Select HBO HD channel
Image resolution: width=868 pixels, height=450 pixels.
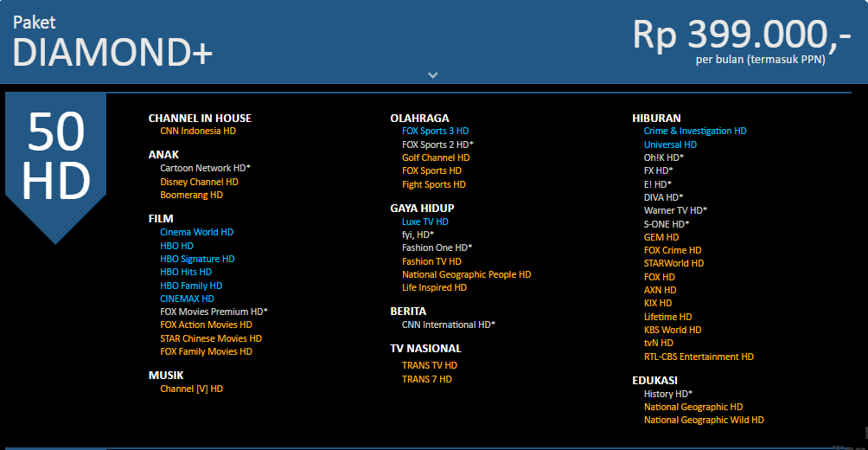tap(176, 246)
